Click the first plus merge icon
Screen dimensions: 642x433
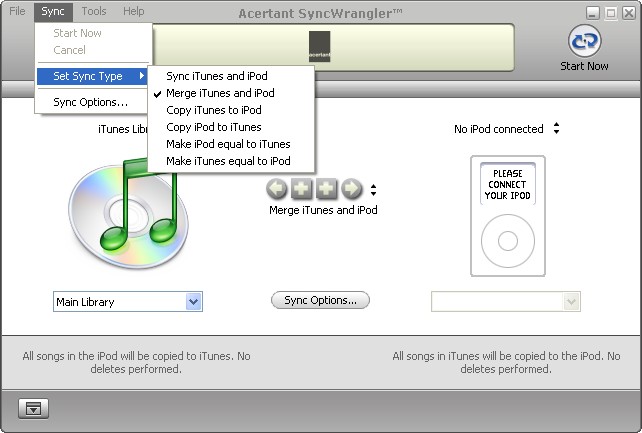tap(301, 189)
